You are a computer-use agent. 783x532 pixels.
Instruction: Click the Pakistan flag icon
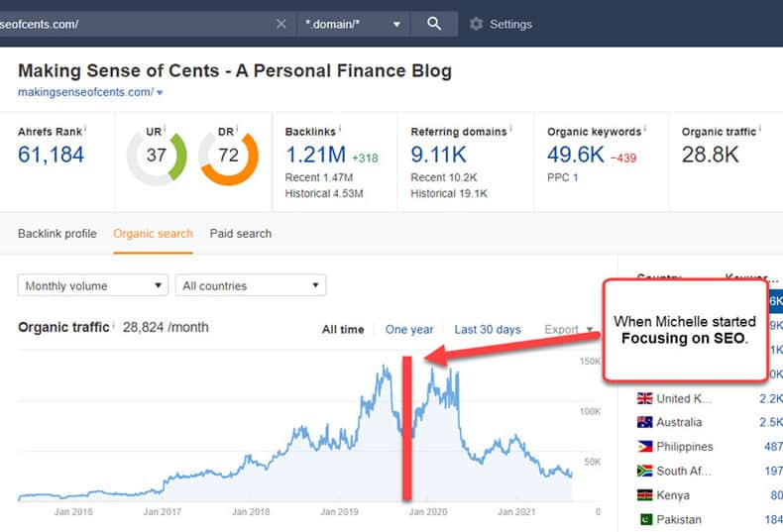point(645,519)
